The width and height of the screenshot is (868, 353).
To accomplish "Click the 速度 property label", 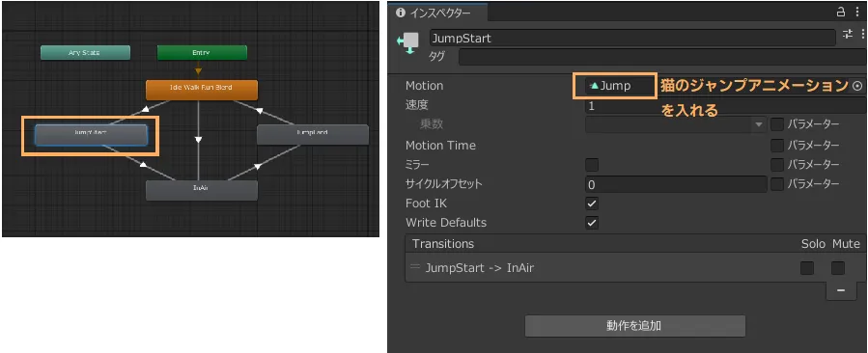I will click(416, 105).
